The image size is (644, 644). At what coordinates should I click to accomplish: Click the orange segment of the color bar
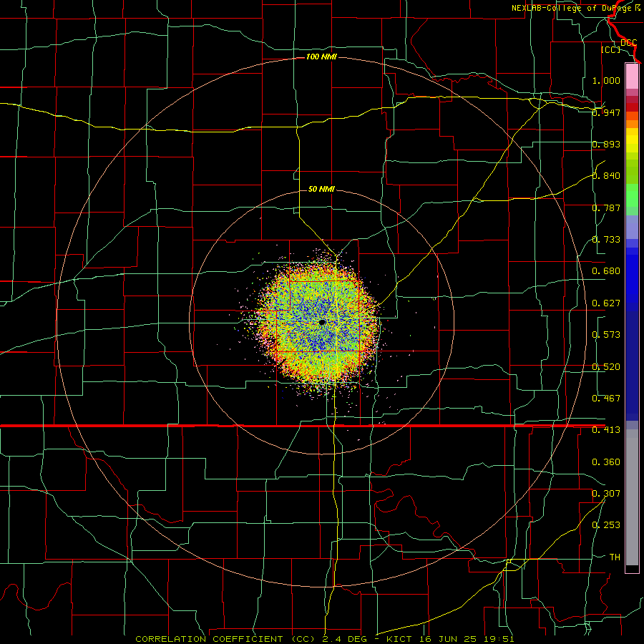click(632, 124)
